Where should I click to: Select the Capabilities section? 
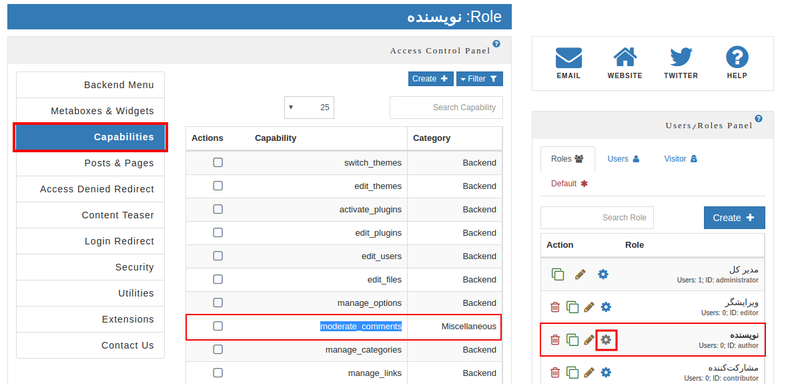click(90, 137)
